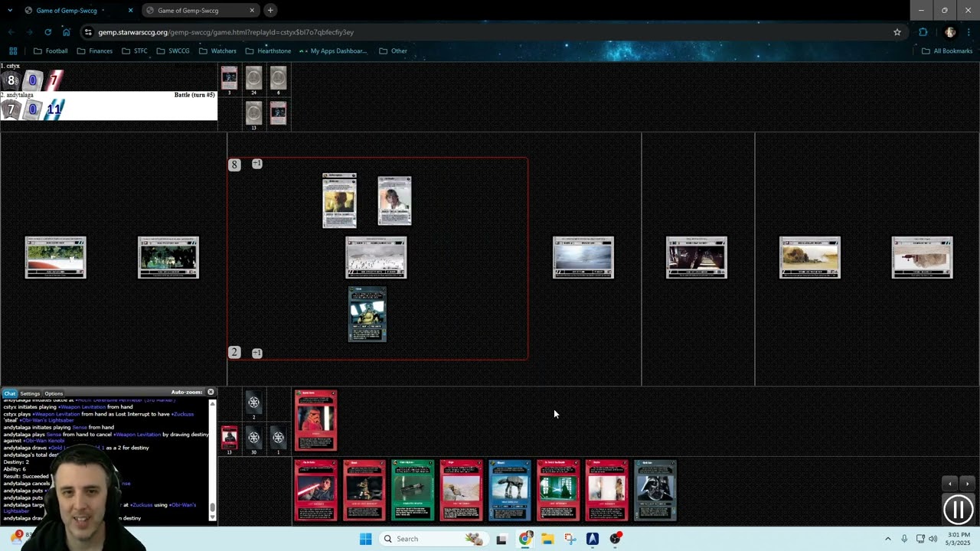Open the Chrome apps grid shortcut
980x551 pixels.
click(13, 51)
